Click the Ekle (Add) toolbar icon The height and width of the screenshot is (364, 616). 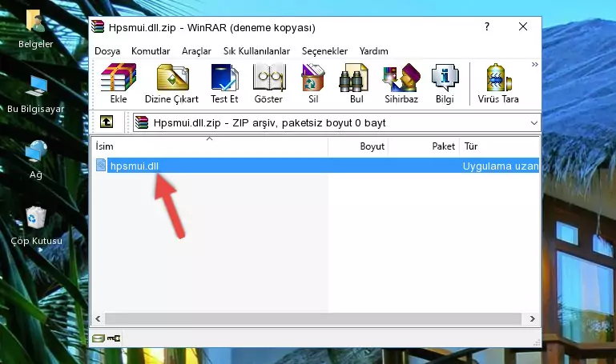119,83
